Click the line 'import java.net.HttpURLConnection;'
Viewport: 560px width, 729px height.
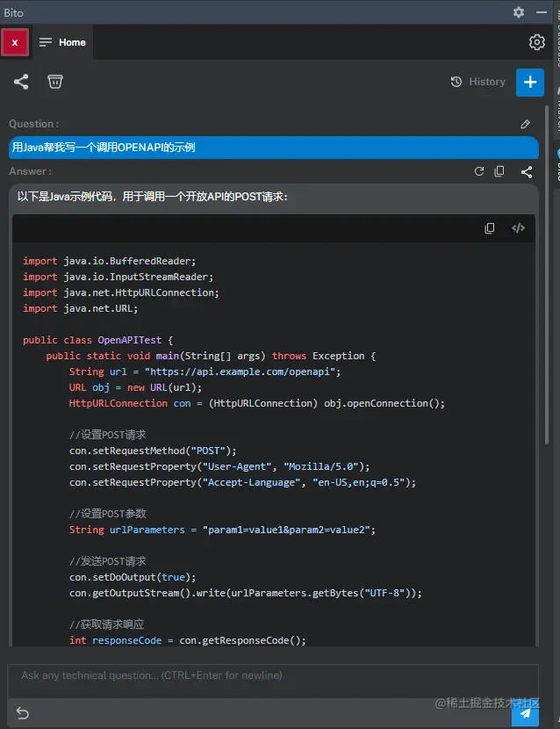[121, 292]
